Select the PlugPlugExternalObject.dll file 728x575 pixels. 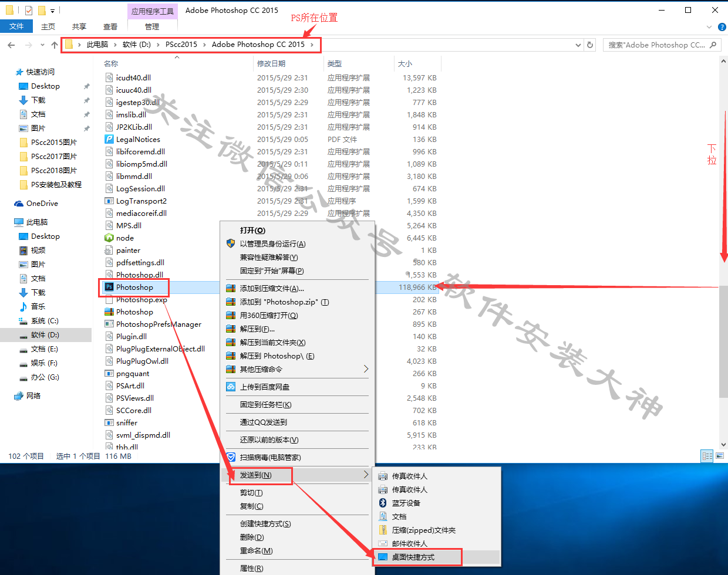pos(160,349)
